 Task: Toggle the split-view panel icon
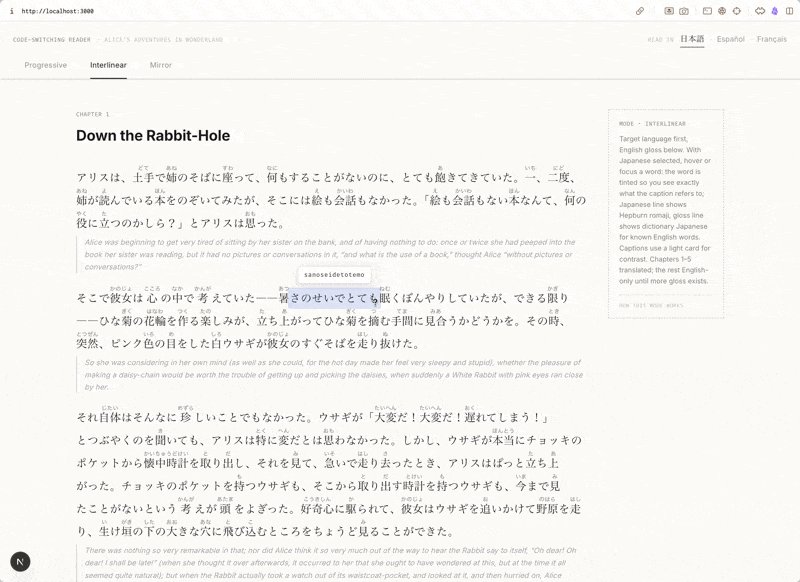click(789, 11)
